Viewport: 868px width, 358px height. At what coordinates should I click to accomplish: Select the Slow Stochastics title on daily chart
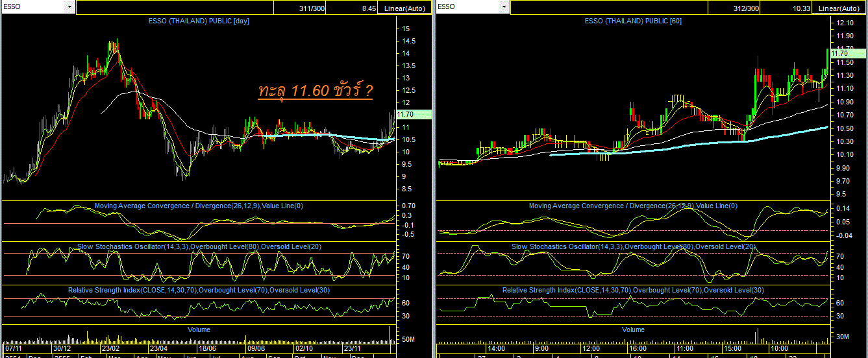click(199, 246)
